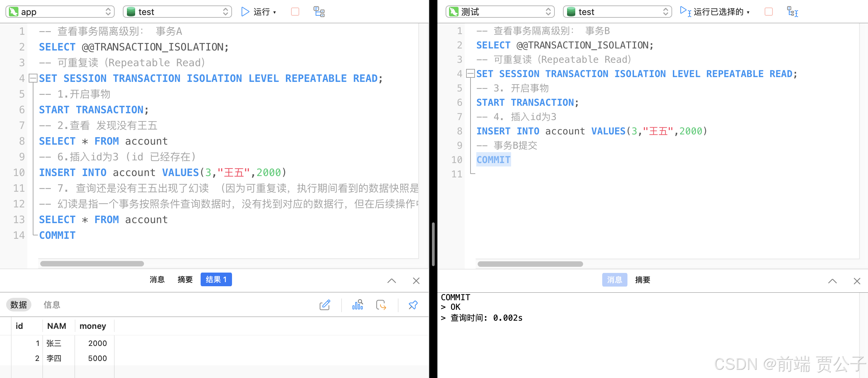Image resolution: width=868 pixels, height=378 pixels.
Task: Collapse the right editor fold marker
Action: pyautogui.click(x=471, y=74)
